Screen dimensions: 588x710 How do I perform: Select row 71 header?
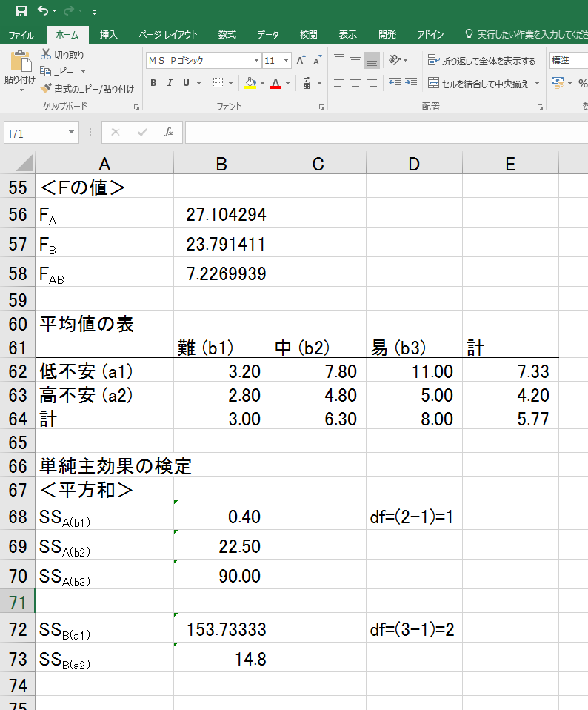[x=18, y=603]
